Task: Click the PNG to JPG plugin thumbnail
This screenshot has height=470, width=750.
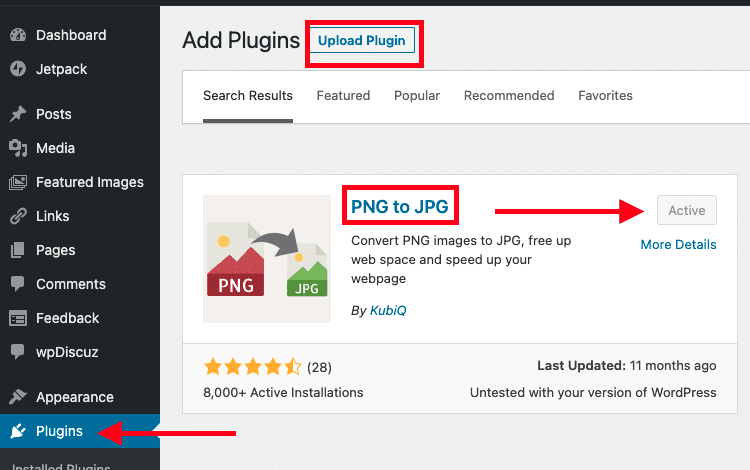Action: coord(267,259)
